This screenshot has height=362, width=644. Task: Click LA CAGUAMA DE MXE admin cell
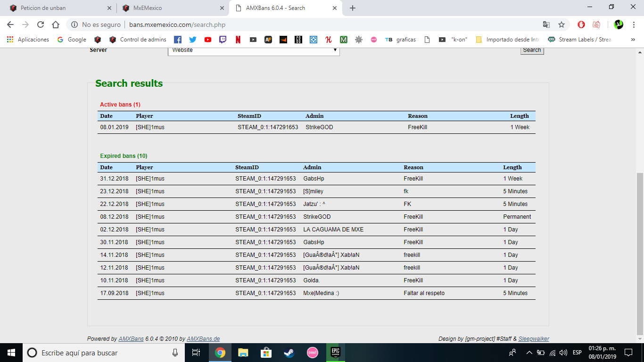point(333,230)
